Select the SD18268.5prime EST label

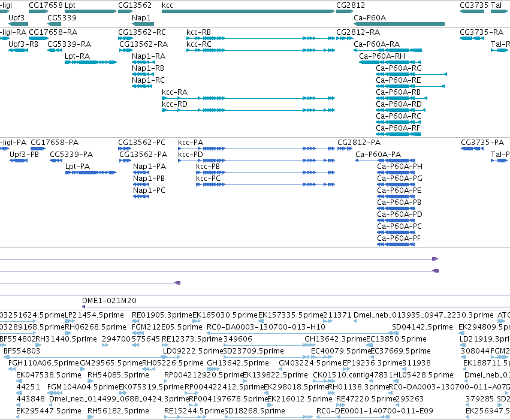pyautogui.click(x=255, y=411)
